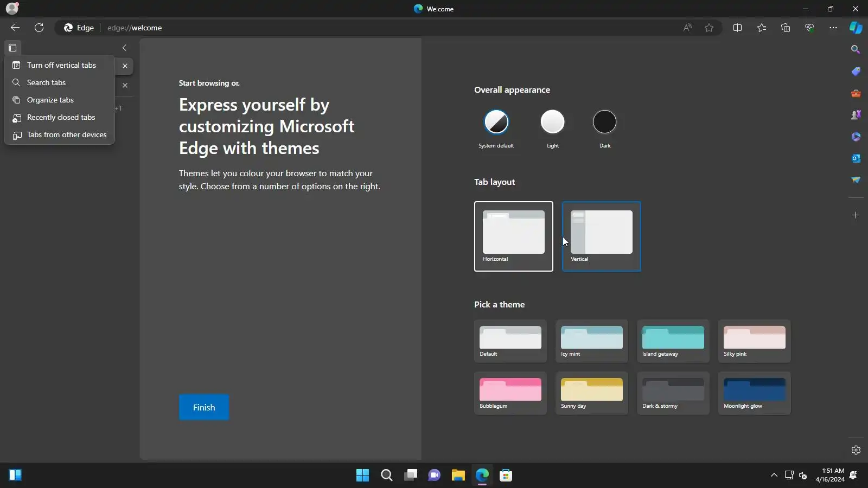Open Recently closed tabs
This screenshot has height=488, width=868.
click(60, 117)
